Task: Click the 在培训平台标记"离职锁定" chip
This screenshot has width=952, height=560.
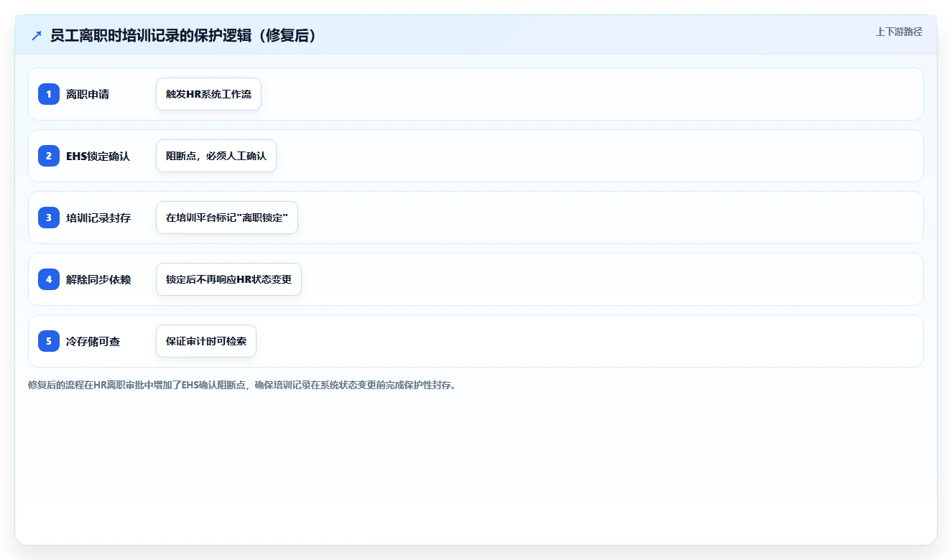Action: tap(227, 218)
